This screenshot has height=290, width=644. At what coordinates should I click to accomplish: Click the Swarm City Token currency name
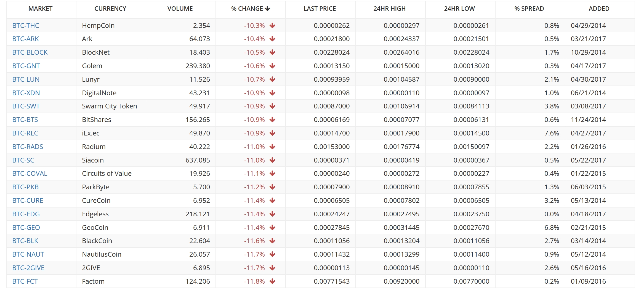(x=110, y=106)
